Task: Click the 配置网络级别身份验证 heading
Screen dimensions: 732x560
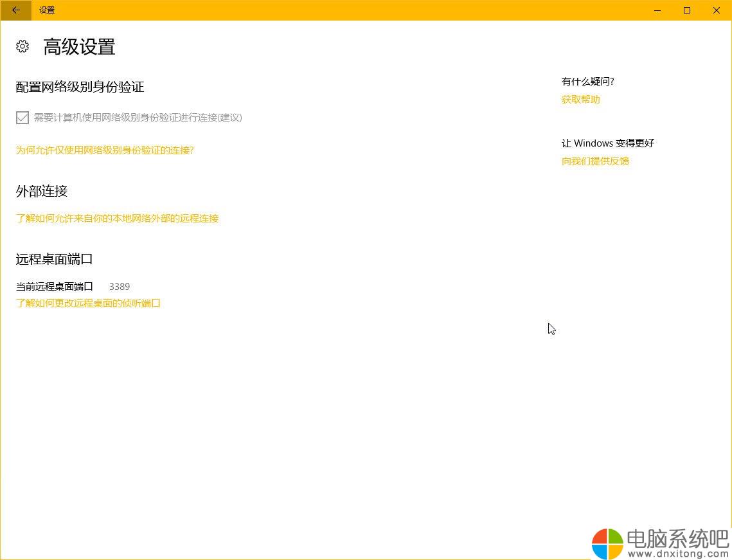Action: (80, 87)
